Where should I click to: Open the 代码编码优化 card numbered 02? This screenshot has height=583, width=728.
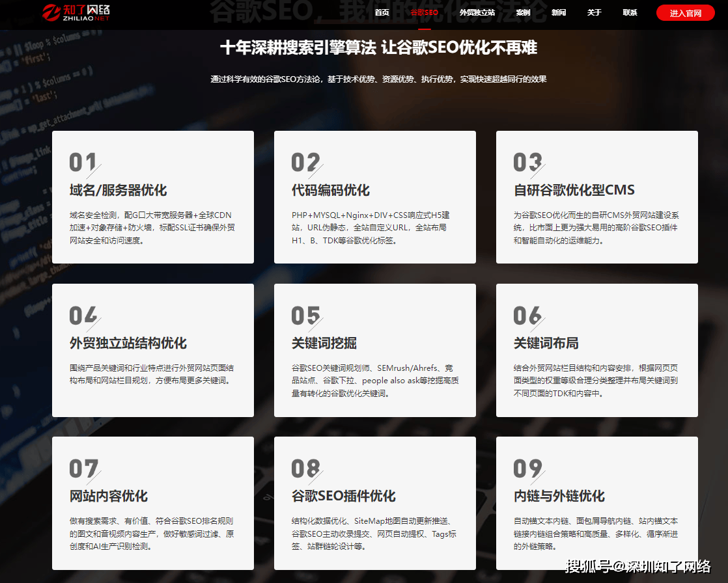375,197
